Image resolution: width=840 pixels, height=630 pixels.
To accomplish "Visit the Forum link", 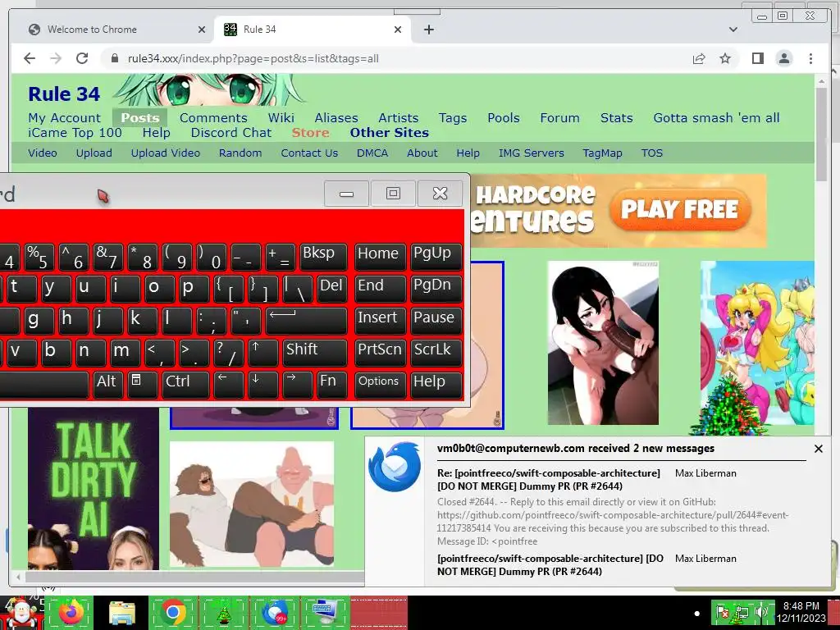I will (x=559, y=118).
